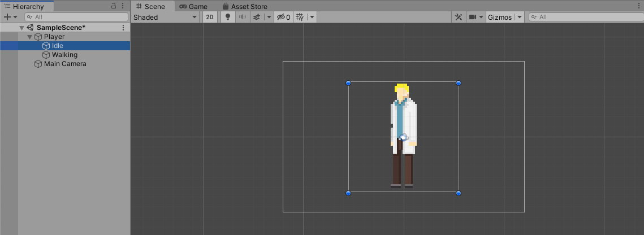The image size is (644, 235).
Task: Click the center pivot gizmo
Action: [x=403, y=137]
